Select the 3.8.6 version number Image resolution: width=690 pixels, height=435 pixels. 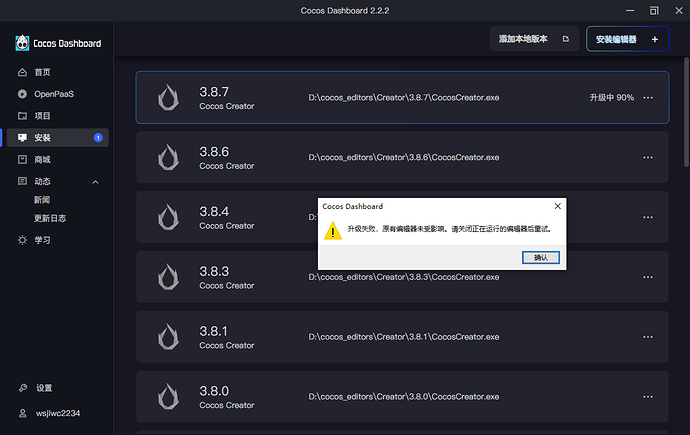coord(214,152)
